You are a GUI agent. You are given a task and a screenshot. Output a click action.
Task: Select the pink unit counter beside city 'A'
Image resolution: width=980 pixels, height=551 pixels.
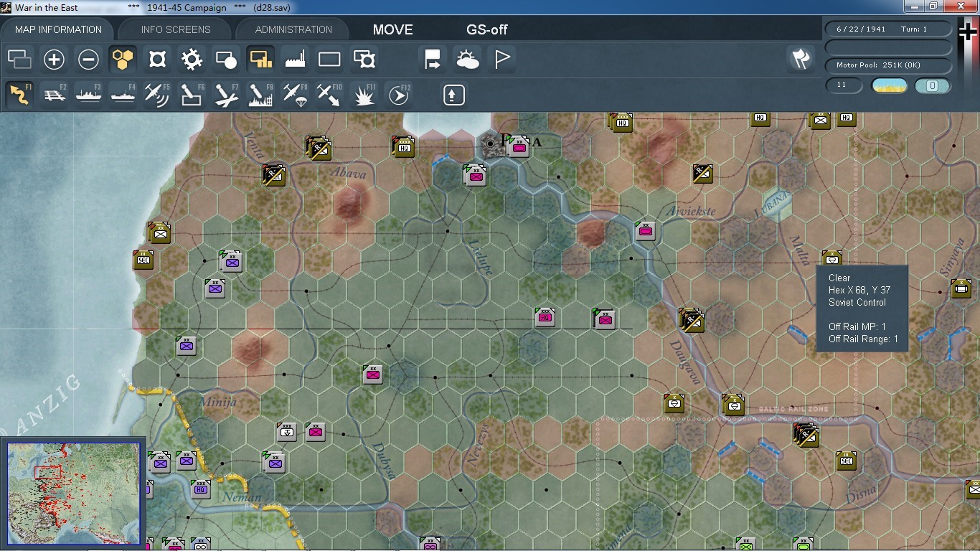[x=518, y=146]
